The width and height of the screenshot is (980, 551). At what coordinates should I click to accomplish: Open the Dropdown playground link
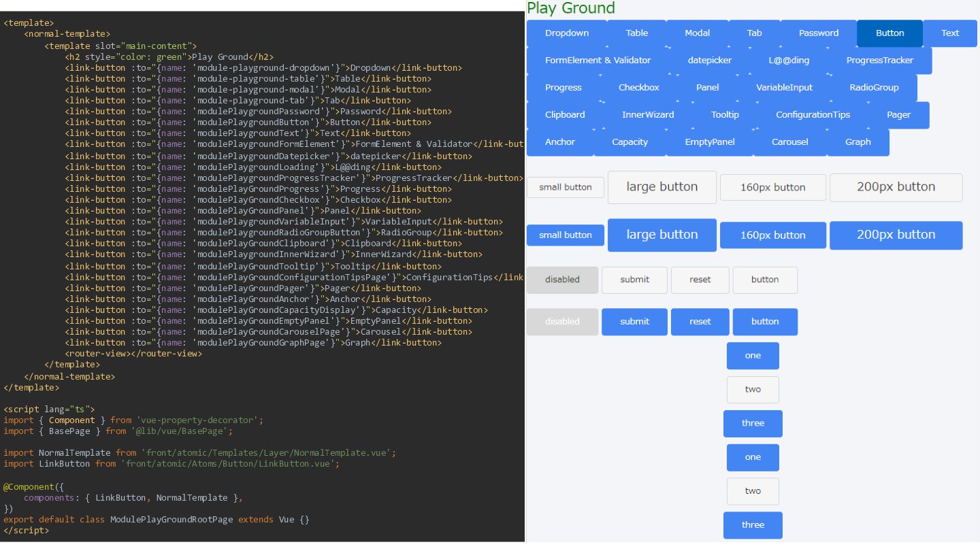tap(567, 33)
